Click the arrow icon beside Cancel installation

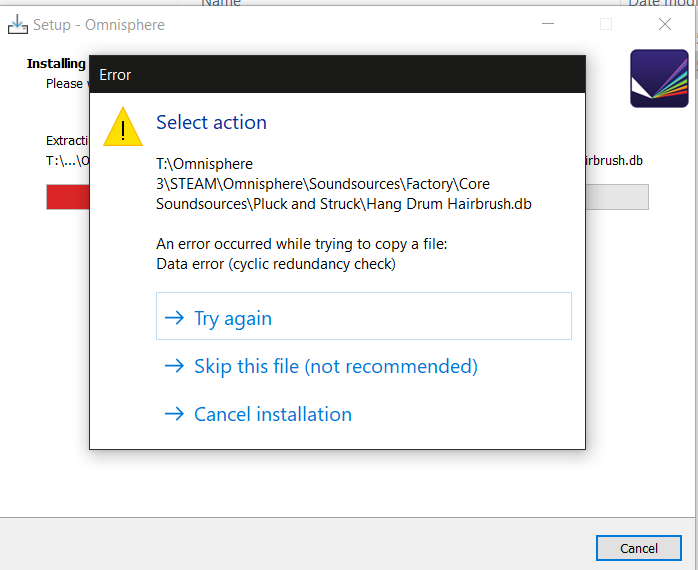[174, 414]
